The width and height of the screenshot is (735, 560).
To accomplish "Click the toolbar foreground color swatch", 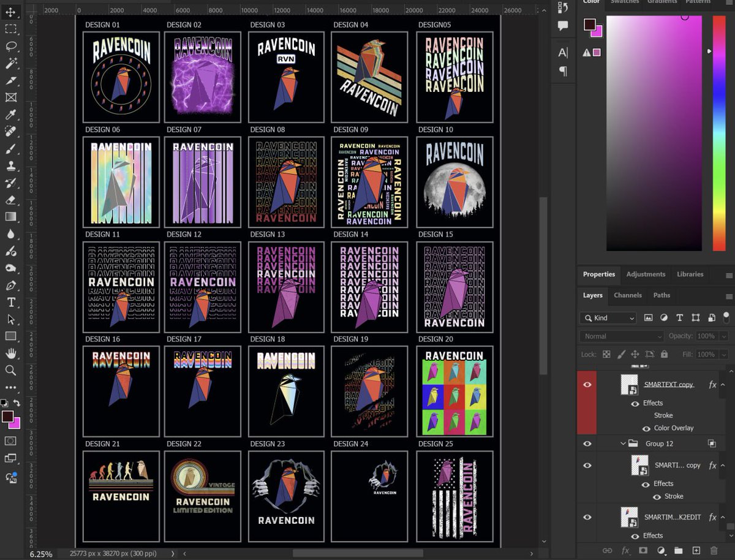I will coord(7,417).
